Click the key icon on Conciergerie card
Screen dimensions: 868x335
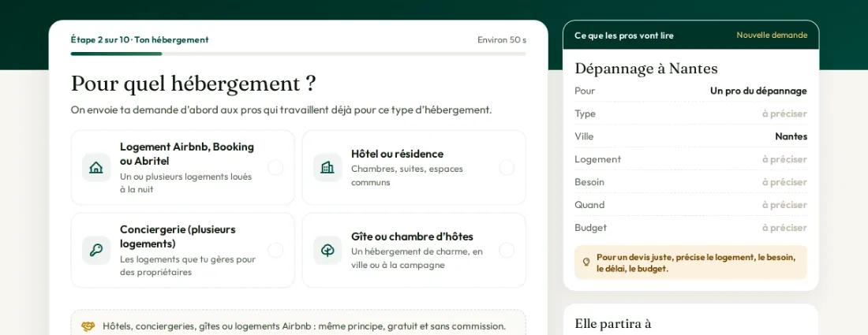click(x=95, y=251)
